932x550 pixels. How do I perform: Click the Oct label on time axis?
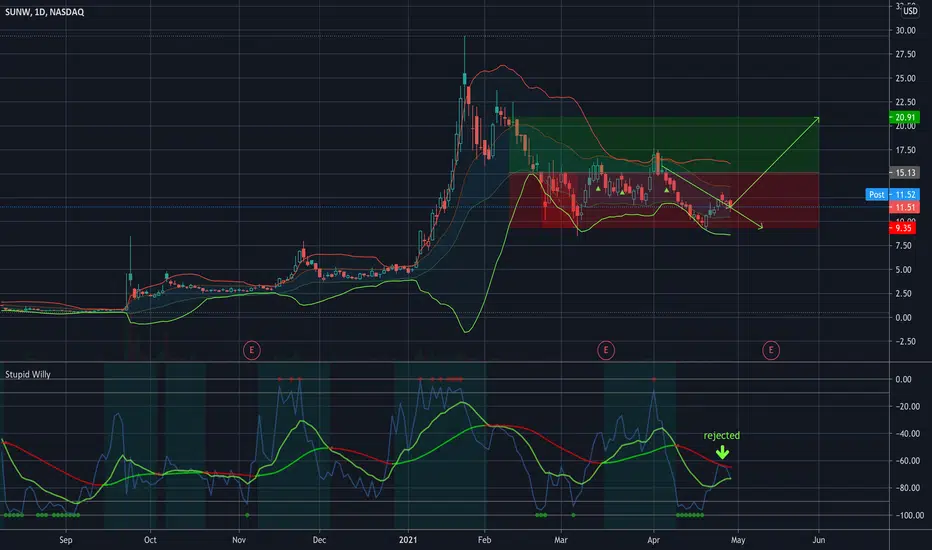(x=150, y=540)
